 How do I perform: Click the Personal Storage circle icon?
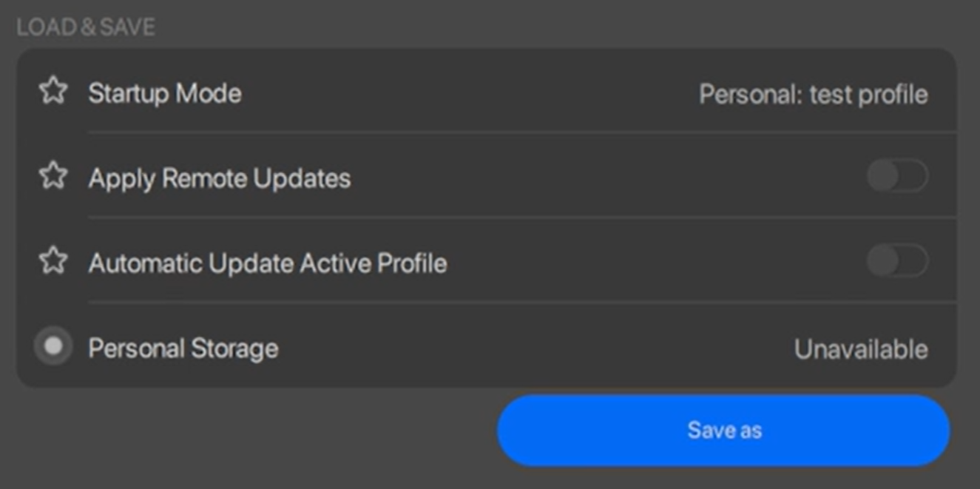(53, 346)
